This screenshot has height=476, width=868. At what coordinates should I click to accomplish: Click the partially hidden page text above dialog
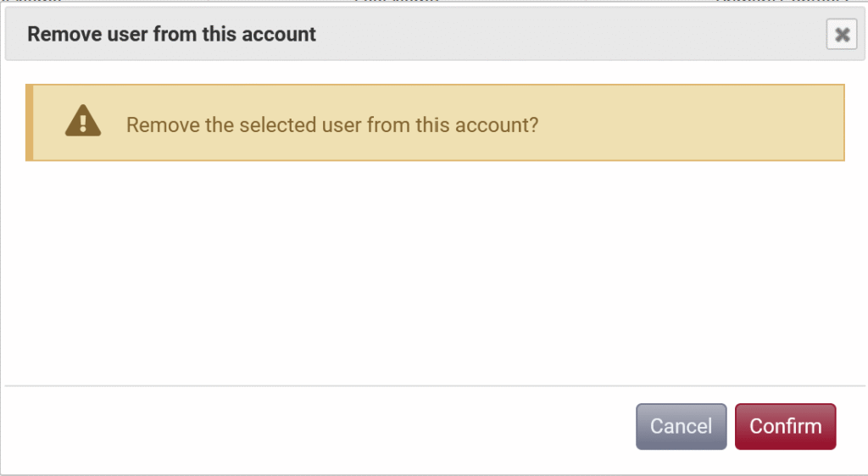tap(397, 3)
